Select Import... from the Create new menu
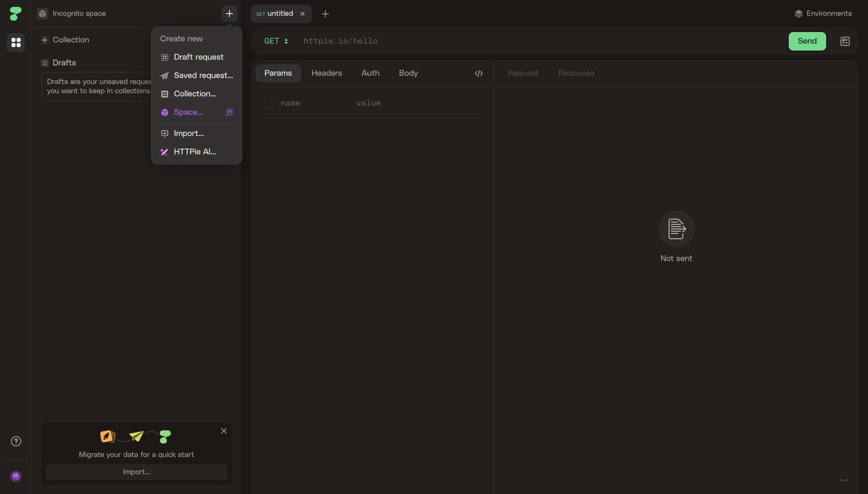The image size is (868, 494). [196, 133]
